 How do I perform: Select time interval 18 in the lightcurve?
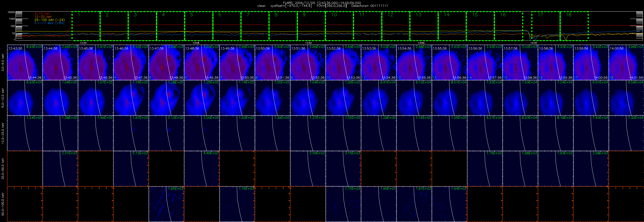coord(574,26)
